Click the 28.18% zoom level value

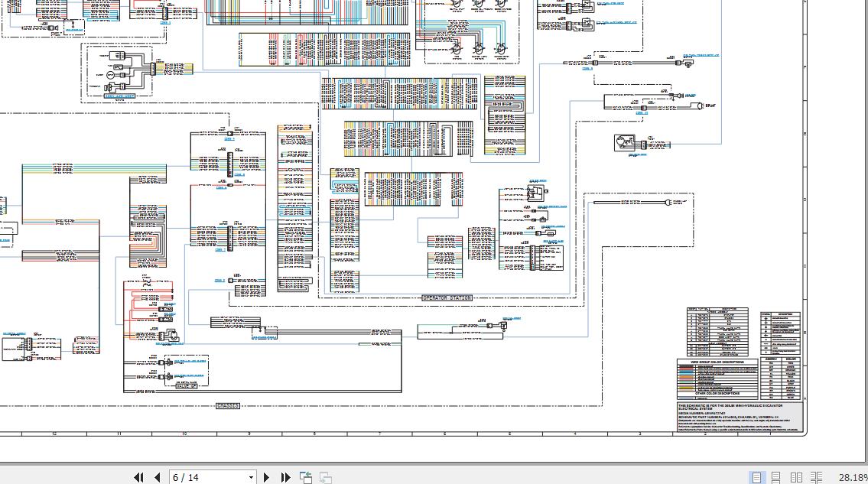click(x=853, y=477)
